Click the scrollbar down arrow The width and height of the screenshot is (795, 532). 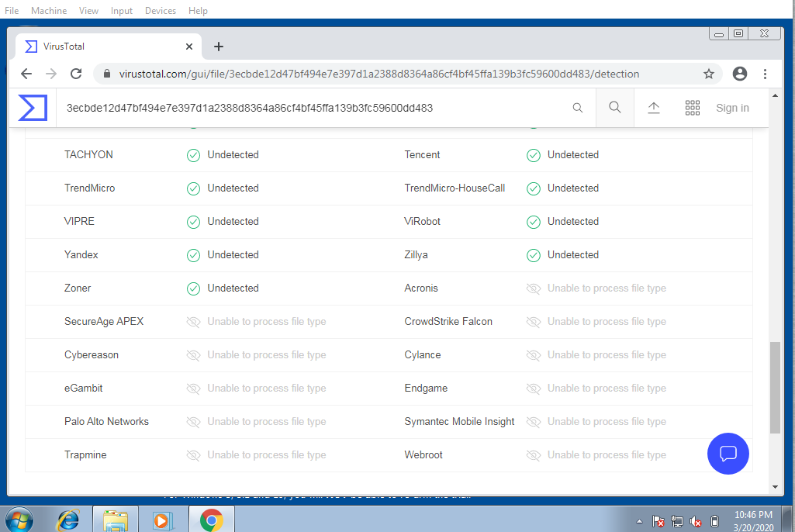click(775, 487)
